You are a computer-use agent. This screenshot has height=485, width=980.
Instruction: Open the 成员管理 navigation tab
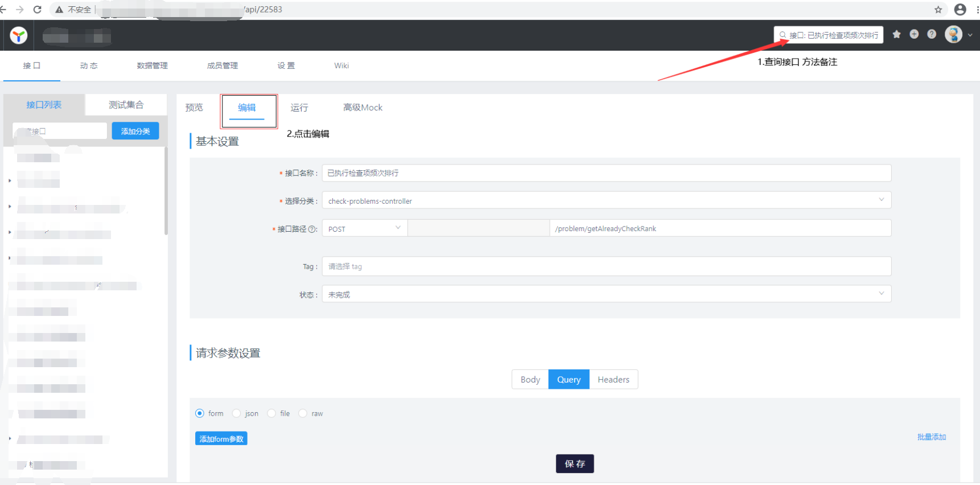point(223,65)
